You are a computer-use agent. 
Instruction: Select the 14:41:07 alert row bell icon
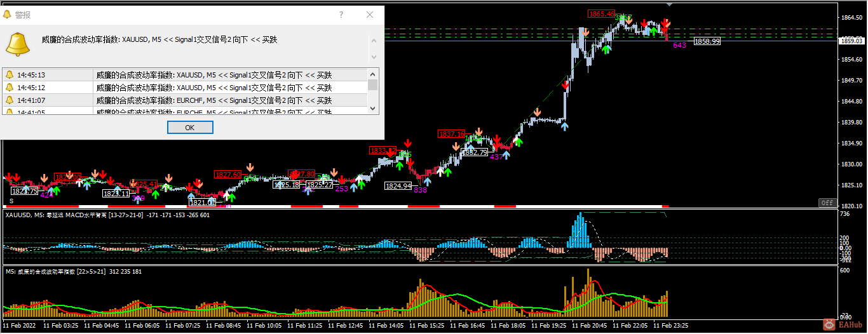pos(10,100)
